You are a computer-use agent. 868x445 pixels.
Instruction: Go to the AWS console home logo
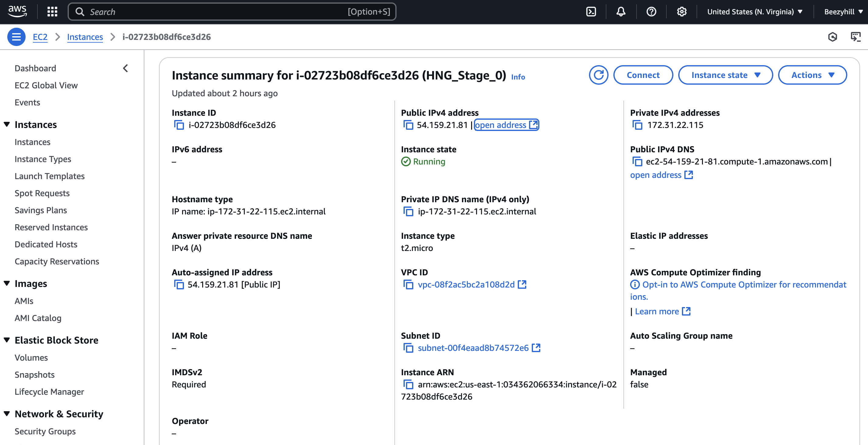[17, 12]
